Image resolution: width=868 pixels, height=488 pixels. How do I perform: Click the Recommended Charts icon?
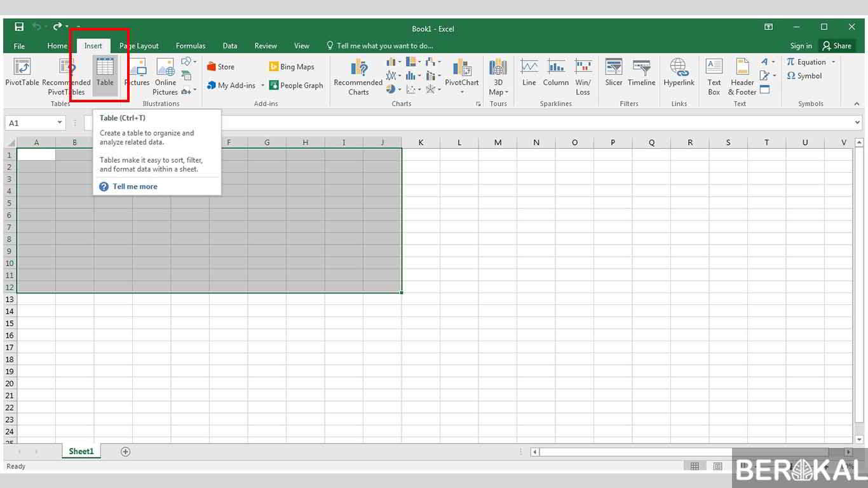pos(358,67)
